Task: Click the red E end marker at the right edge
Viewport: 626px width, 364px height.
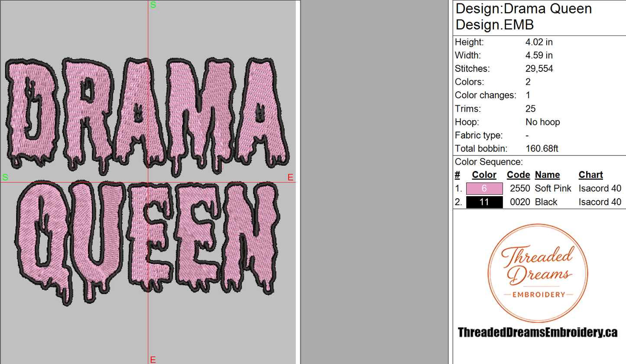Action: pos(290,177)
